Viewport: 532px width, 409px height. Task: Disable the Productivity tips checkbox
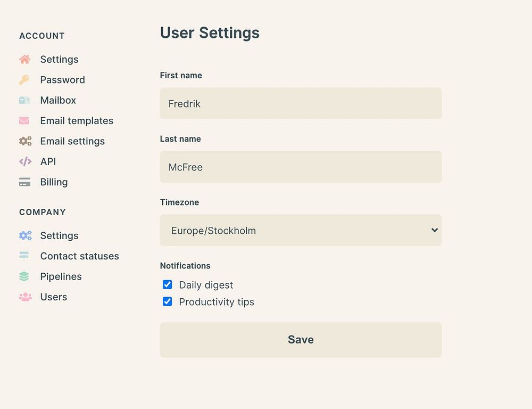pyautogui.click(x=168, y=301)
